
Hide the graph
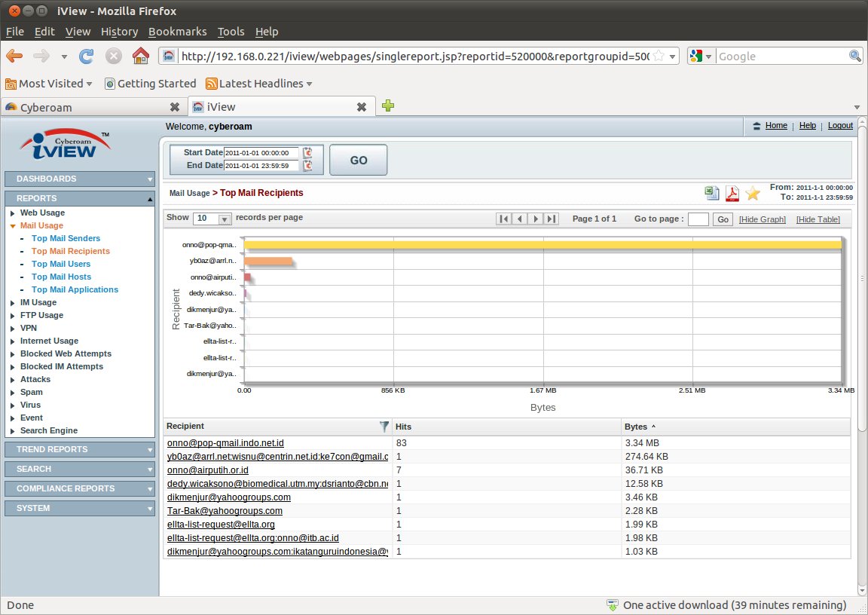pyautogui.click(x=762, y=219)
